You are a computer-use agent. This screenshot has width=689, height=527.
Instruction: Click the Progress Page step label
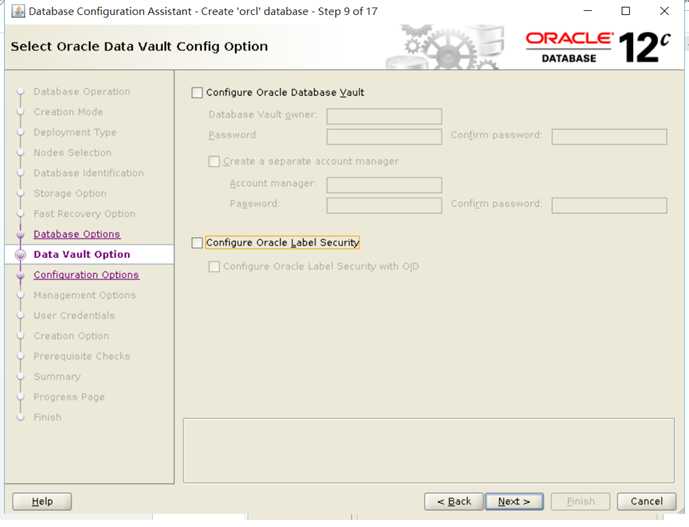point(69,397)
